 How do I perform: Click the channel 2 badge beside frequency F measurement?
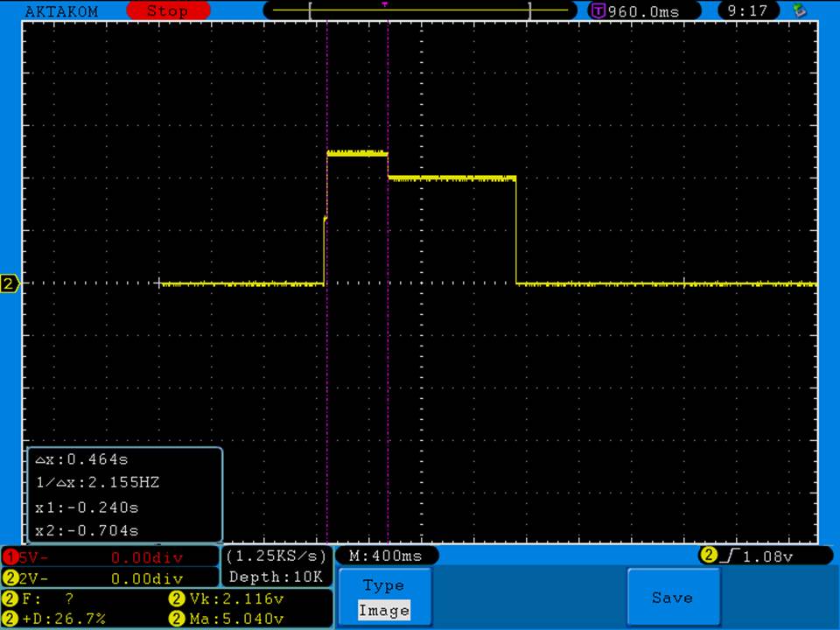pyautogui.click(x=10, y=599)
